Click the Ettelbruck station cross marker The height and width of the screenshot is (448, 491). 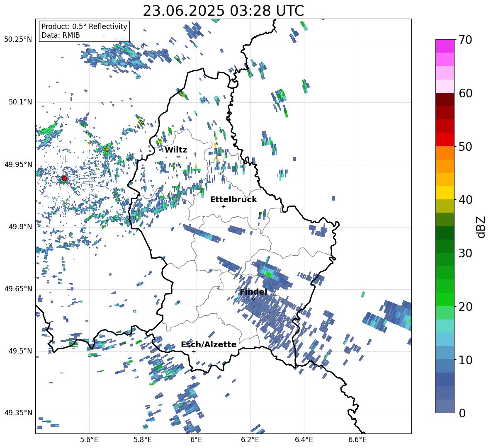pos(224,206)
